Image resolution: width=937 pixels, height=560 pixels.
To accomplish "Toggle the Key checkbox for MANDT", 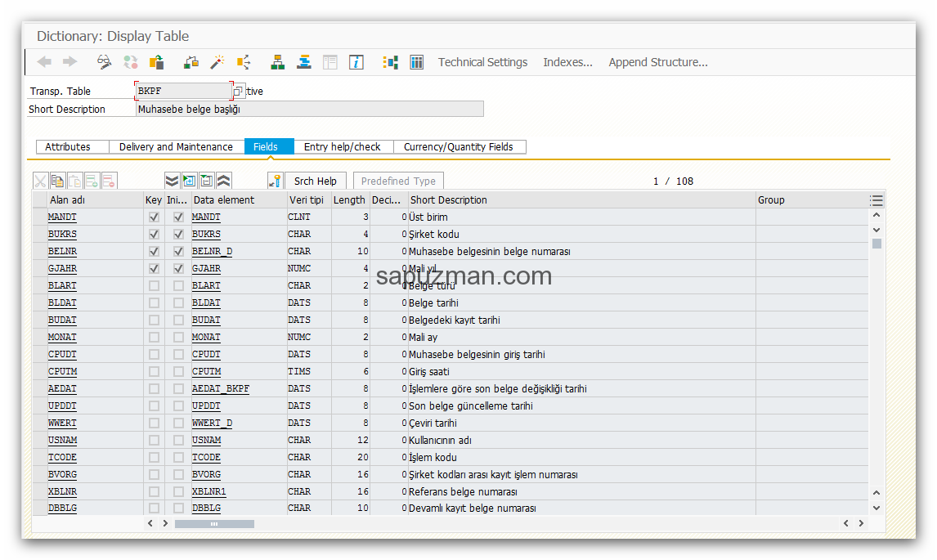I will pyautogui.click(x=154, y=217).
